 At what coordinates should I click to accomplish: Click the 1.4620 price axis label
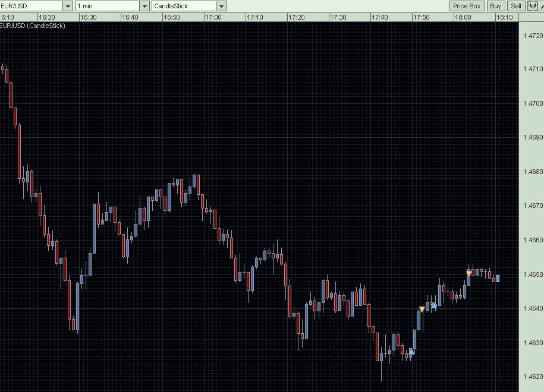click(533, 377)
